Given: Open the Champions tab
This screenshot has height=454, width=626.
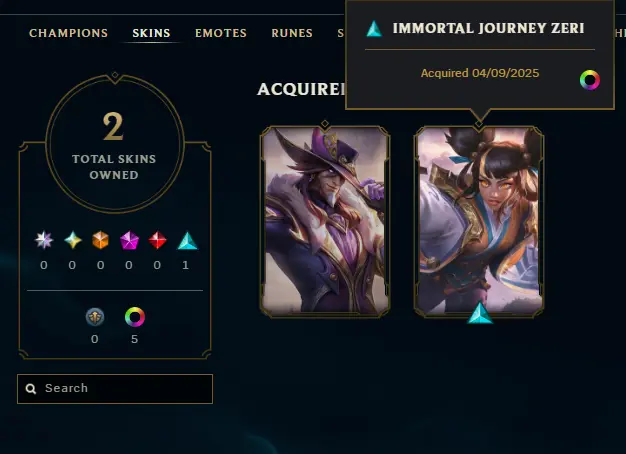Looking at the screenshot, I should (68, 33).
